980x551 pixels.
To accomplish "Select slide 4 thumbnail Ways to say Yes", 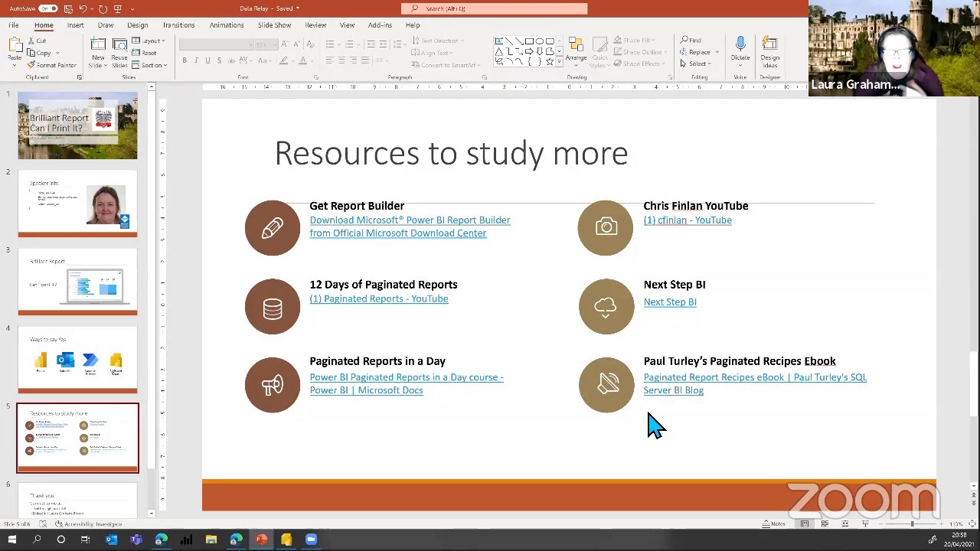I will [77, 360].
